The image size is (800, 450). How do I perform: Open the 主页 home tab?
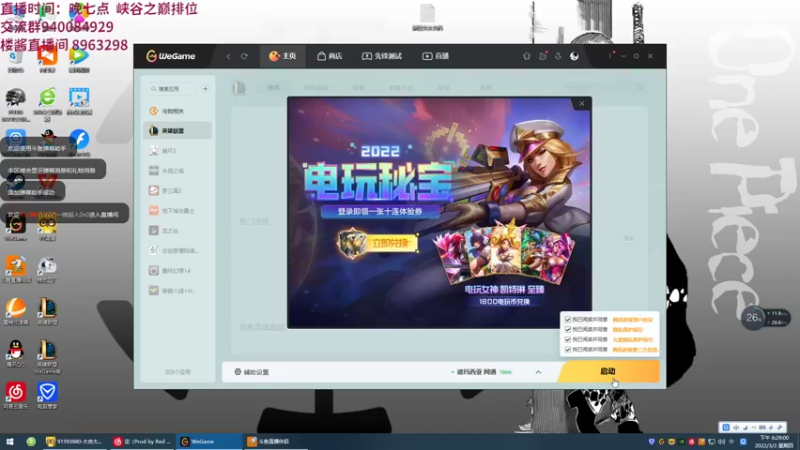click(x=283, y=56)
